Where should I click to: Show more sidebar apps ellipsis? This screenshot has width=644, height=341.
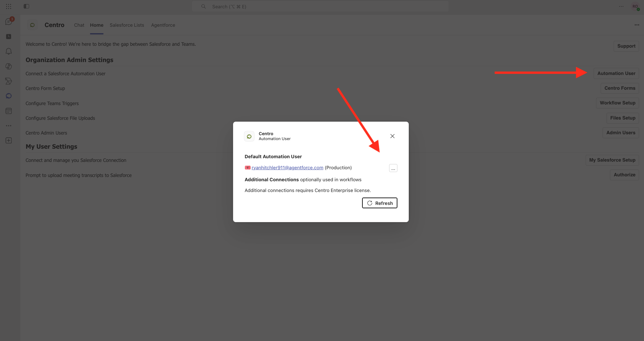pos(9,126)
